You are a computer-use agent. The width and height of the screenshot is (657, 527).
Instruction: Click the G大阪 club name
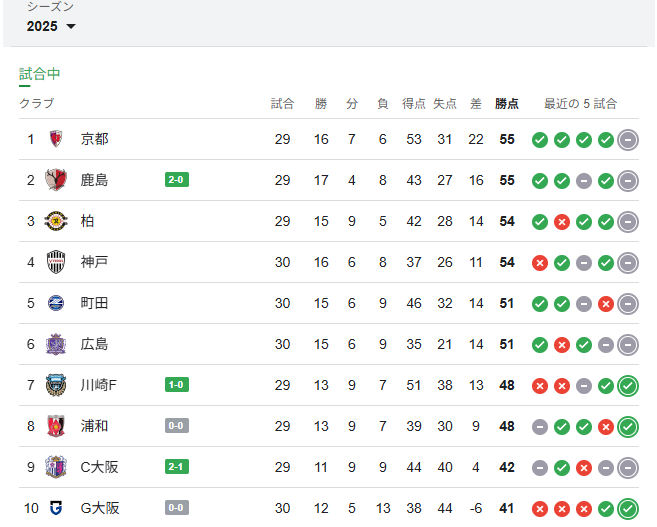coord(100,508)
